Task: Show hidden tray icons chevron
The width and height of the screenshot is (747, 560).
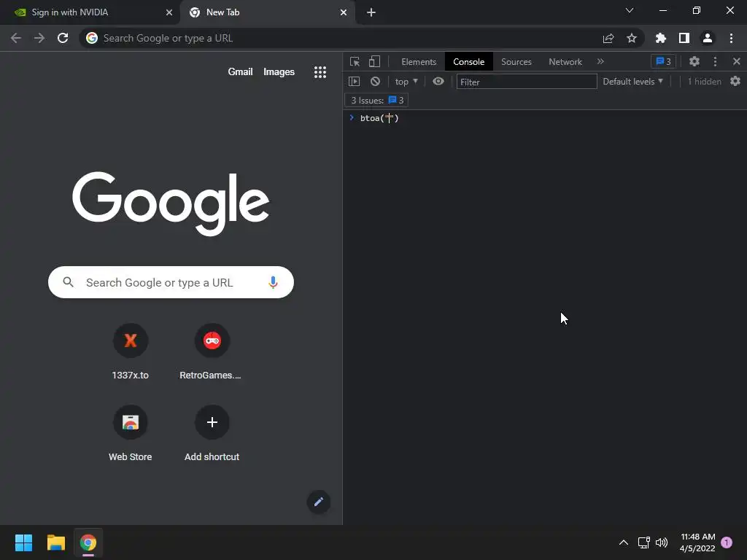Action: pos(623,542)
